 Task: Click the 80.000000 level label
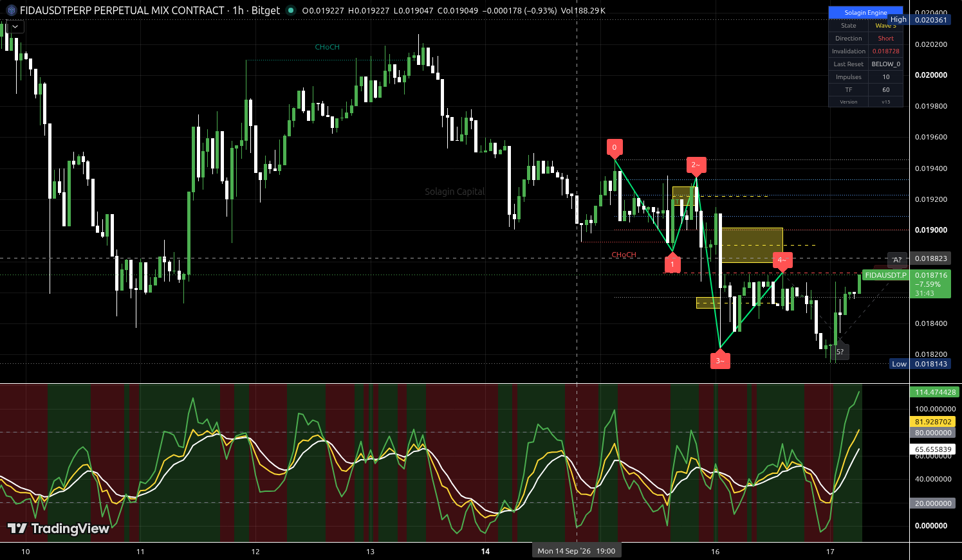coord(933,433)
